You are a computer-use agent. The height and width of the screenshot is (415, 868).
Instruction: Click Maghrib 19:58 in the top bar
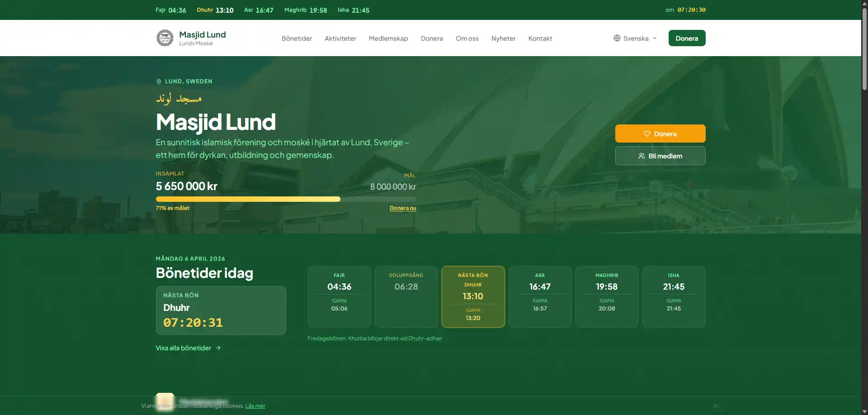306,10
